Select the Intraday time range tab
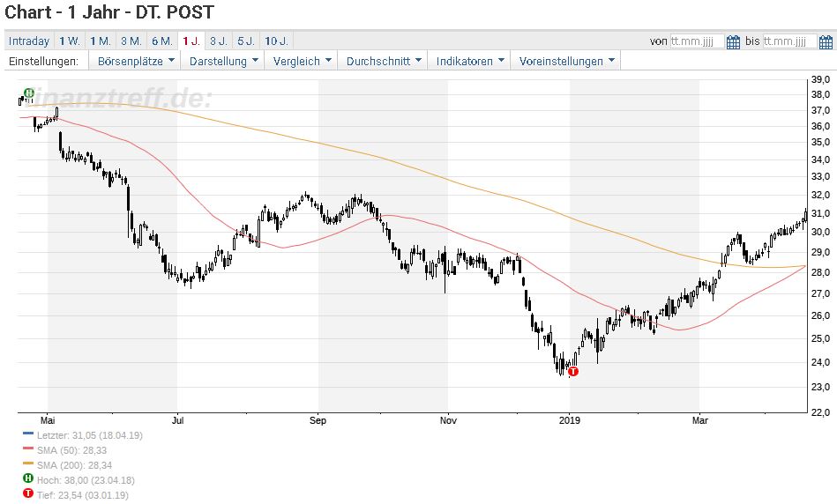 tap(29, 41)
